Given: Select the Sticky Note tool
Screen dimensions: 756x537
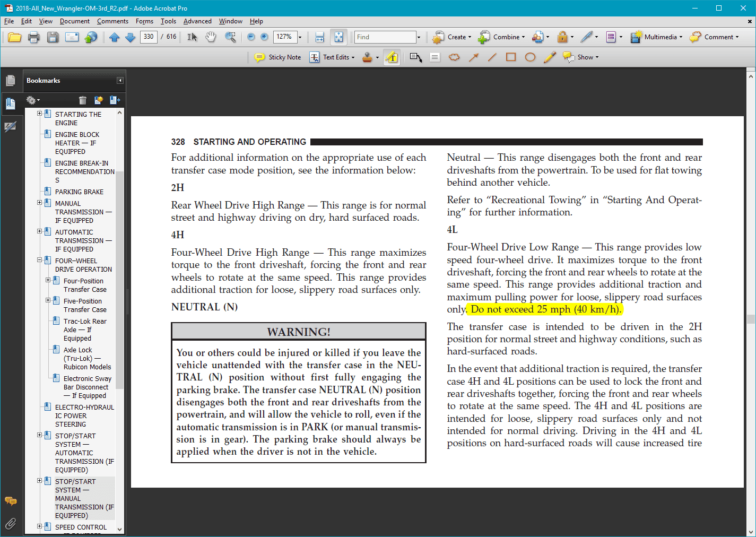Looking at the screenshot, I should click(277, 57).
